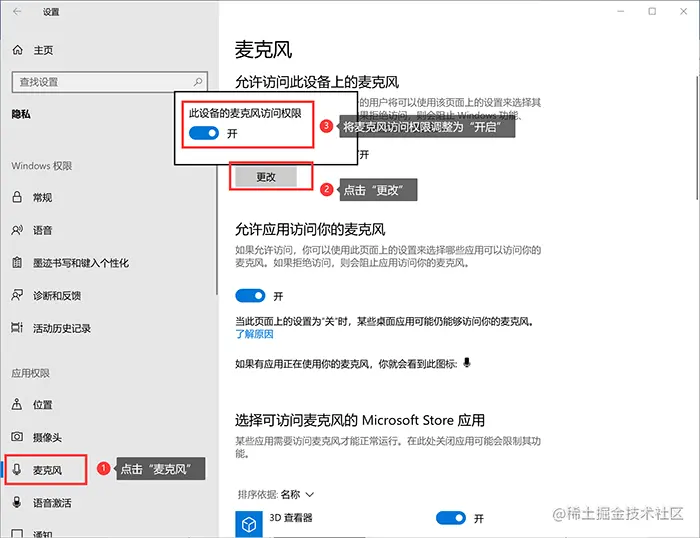Open the 主页 home icon
This screenshot has width=700, height=538.
[x=17, y=50]
